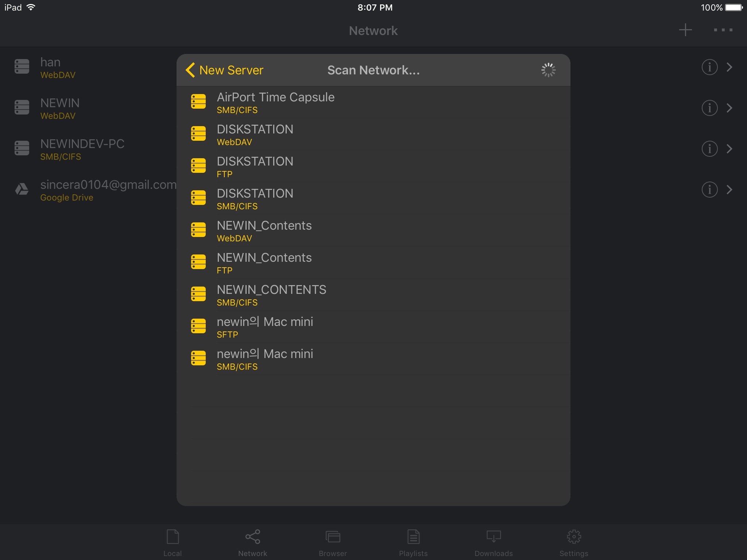Show info for NEWINDEV-PC server
747x560 pixels.
tap(709, 149)
